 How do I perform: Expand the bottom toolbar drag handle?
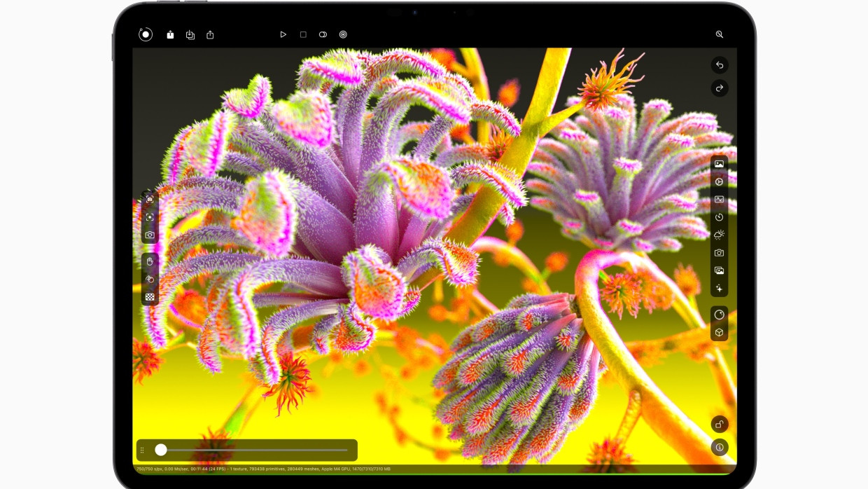[x=143, y=450]
